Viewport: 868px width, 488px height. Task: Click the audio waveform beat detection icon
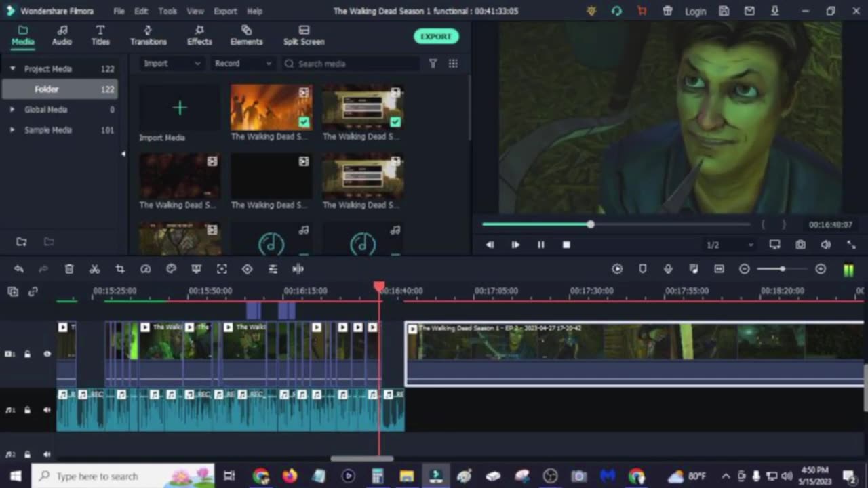(x=298, y=269)
